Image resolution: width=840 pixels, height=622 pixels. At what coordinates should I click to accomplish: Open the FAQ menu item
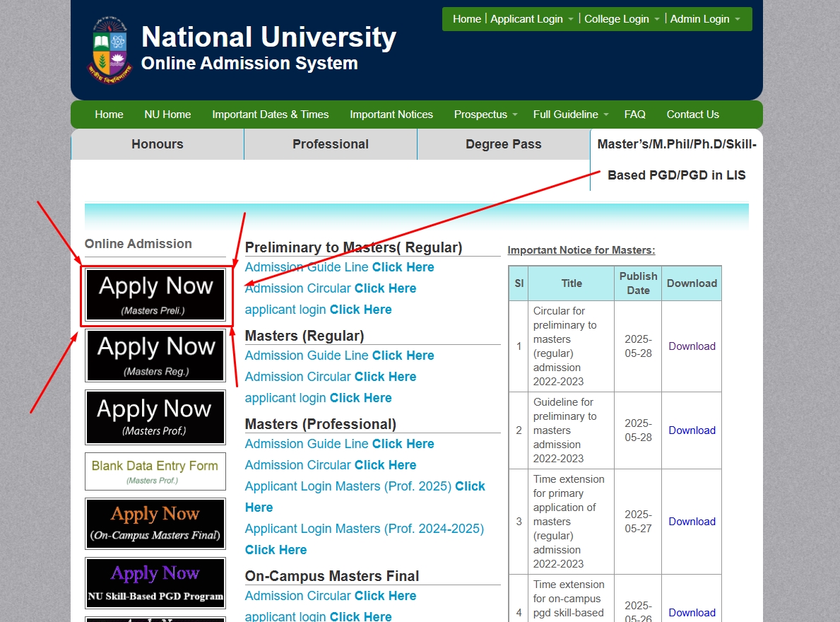(x=634, y=115)
